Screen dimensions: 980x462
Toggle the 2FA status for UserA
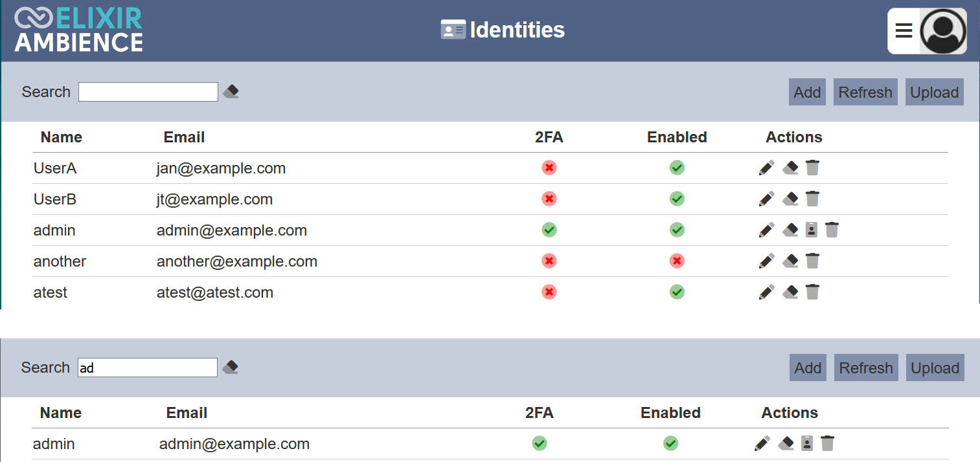(x=549, y=168)
